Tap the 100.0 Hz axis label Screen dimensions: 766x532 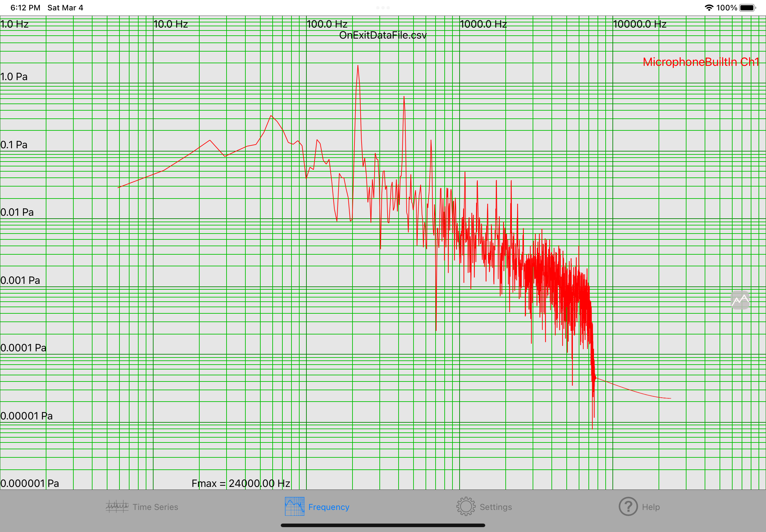point(327,24)
